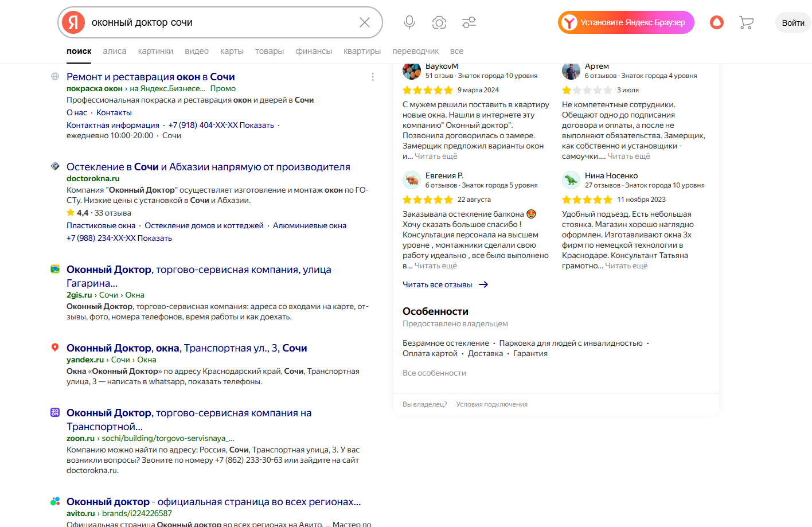Open image search camera icon

tap(439, 22)
